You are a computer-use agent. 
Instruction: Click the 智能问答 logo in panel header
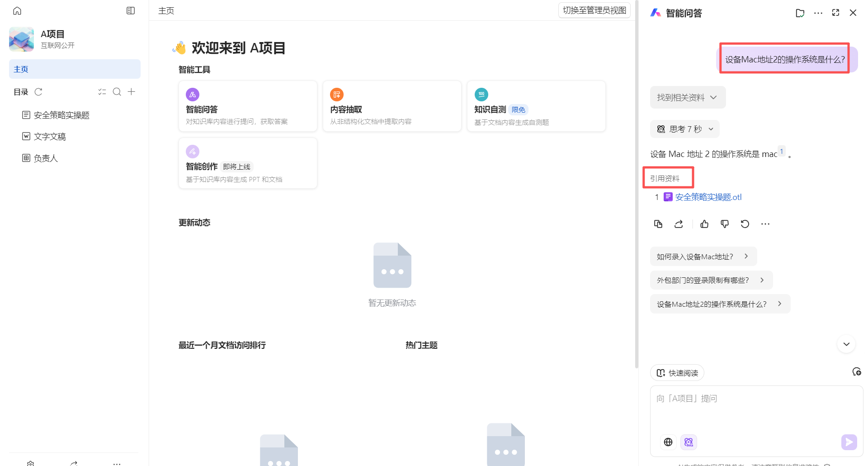coord(656,13)
